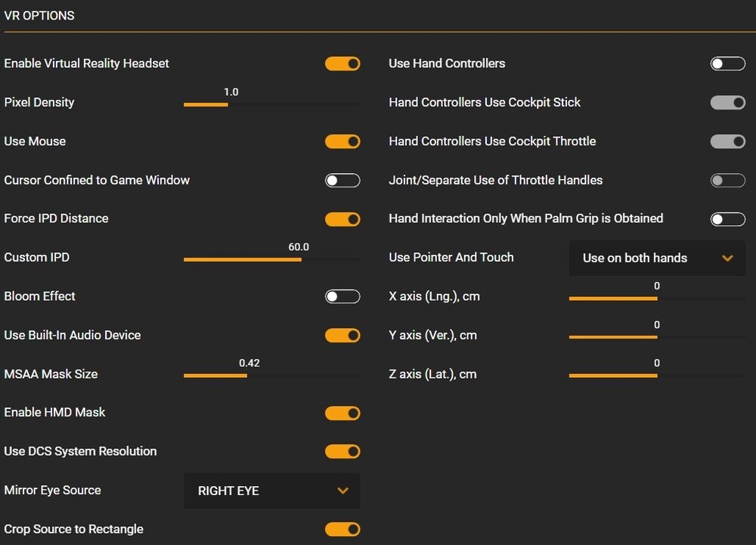Click the MSAA Mask Size slider
This screenshot has height=545, width=756.
[x=271, y=376]
